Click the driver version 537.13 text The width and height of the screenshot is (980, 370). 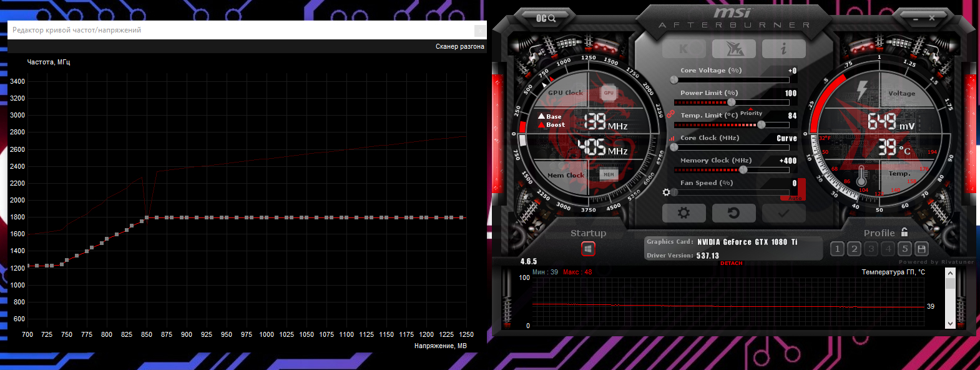pyautogui.click(x=708, y=256)
